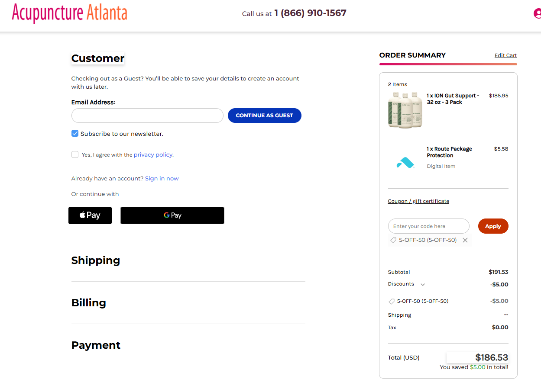Apply the coupon code
This screenshot has width=541, height=392.
tap(493, 226)
